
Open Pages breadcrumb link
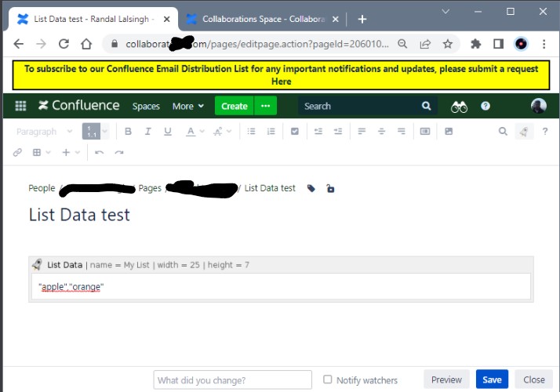[150, 188]
